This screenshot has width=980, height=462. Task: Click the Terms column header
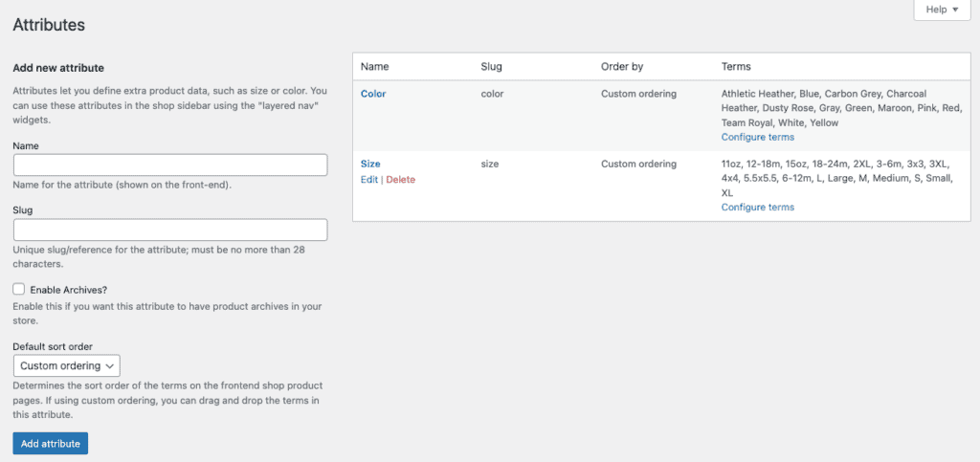tap(736, 67)
